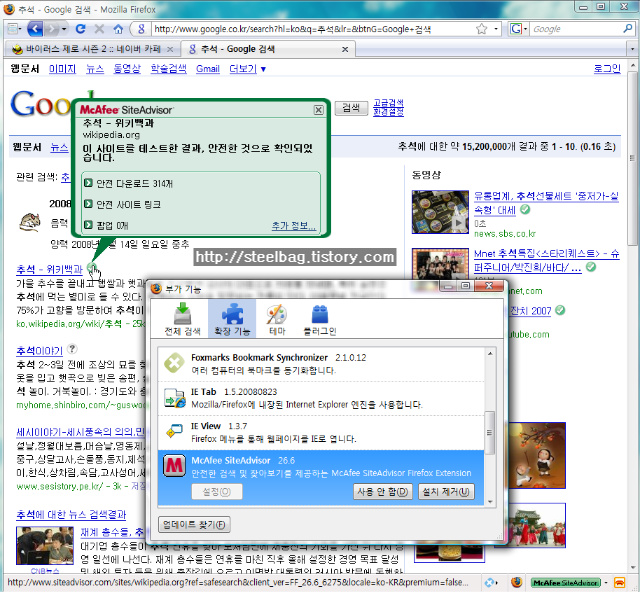Open 추석에 대한 뉴스 검색결과 link

point(71,514)
